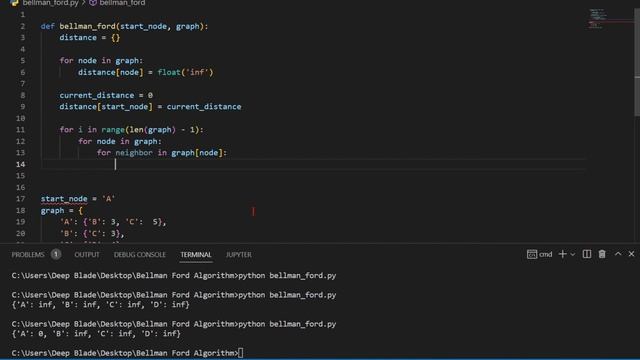Image resolution: width=640 pixels, height=360 pixels.
Task: Click 'range(len(graph) - 1)' on line 11
Action: coord(150,130)
